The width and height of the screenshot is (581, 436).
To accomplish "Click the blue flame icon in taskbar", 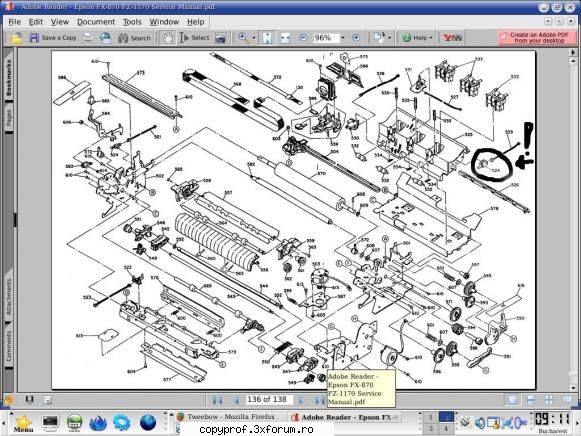I will coord(99,423).
